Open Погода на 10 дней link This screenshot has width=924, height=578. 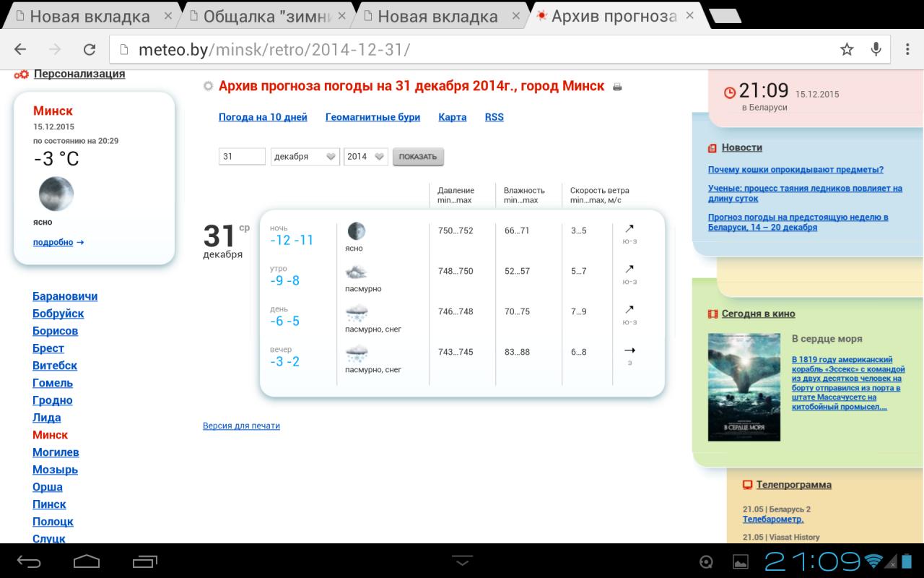[263, 117]
